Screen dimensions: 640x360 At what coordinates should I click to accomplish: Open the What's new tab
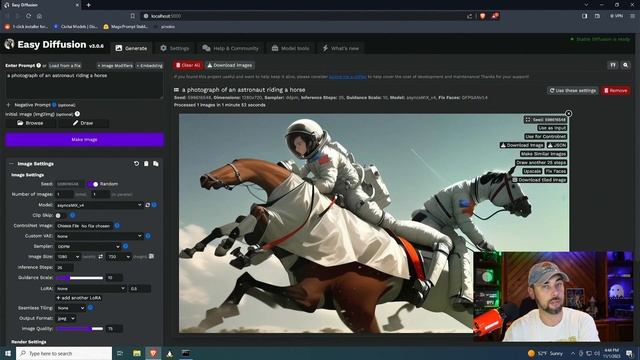point(341,48)
